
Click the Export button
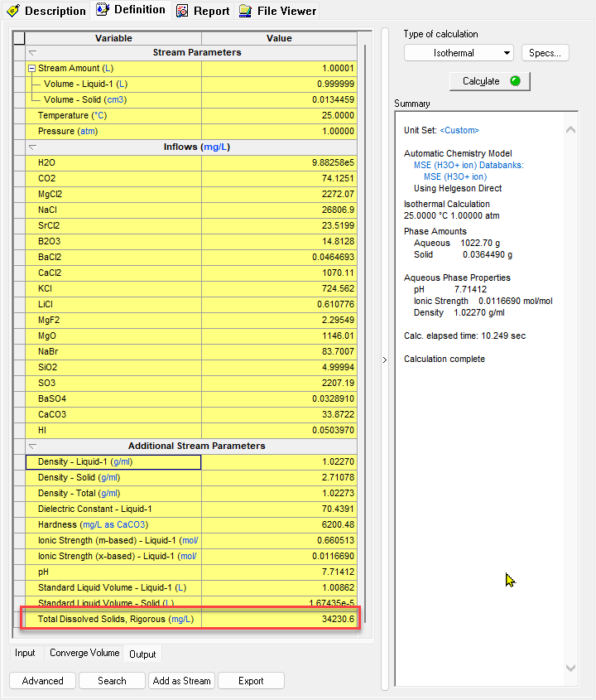[x=251, y=681]
